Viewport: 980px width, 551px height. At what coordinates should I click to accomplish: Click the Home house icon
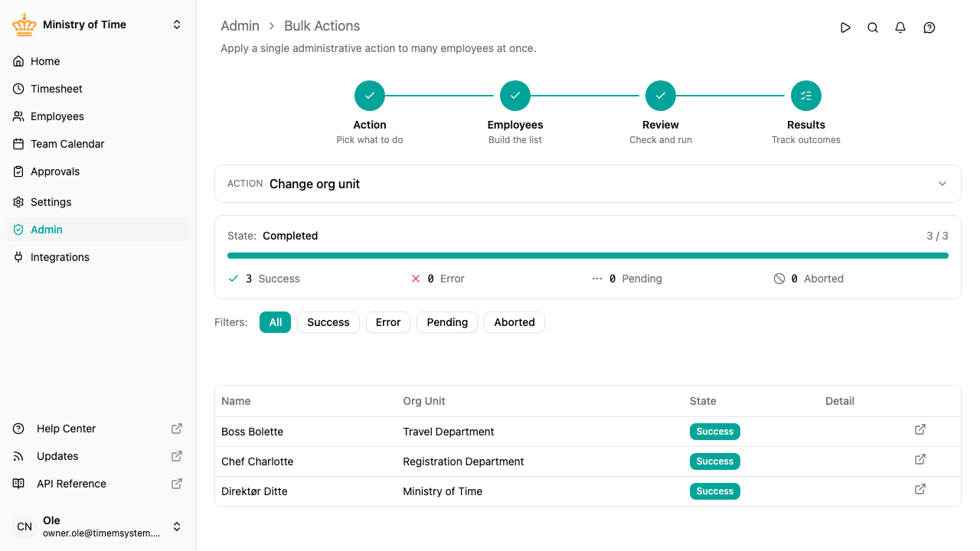[x=18, y=61]
